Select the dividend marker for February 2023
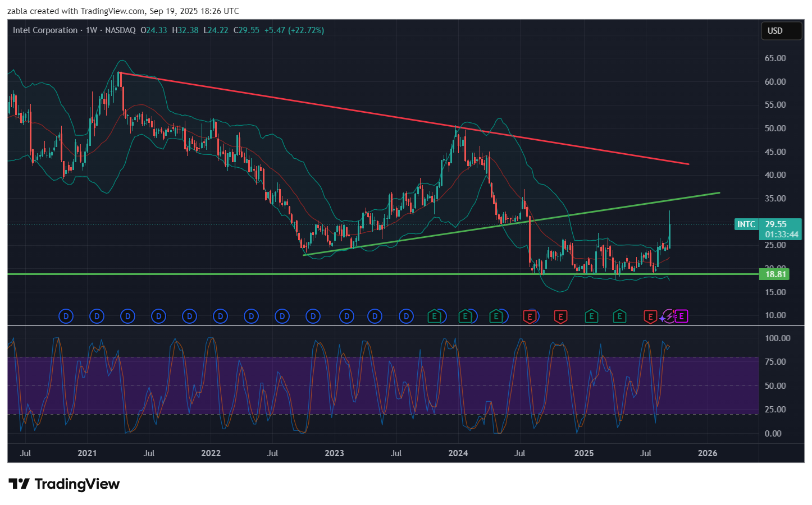Image resolution: width=812 pixels, height=505 pixels. click(347, 316)
